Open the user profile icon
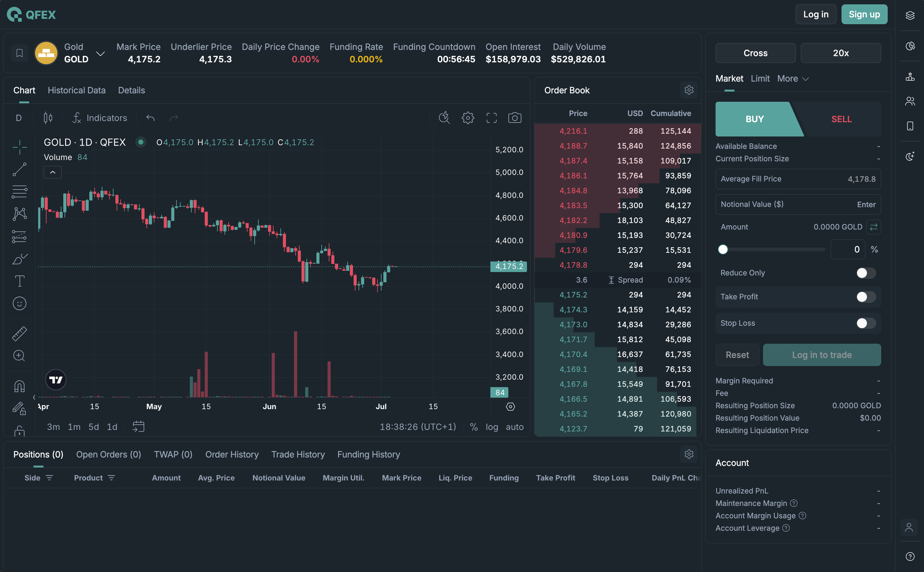Screen dimensions: 924x572 point(909,527)
